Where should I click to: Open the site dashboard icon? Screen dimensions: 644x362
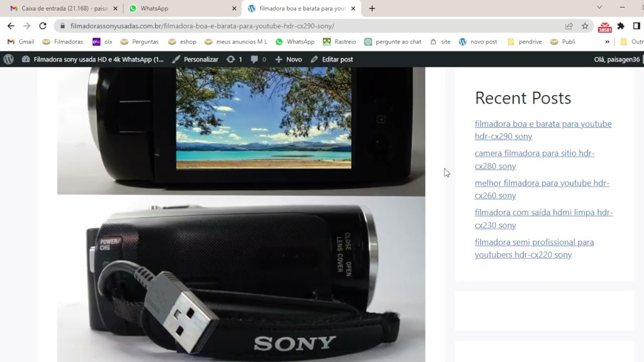pyautogui.click(x=26, y=59)
